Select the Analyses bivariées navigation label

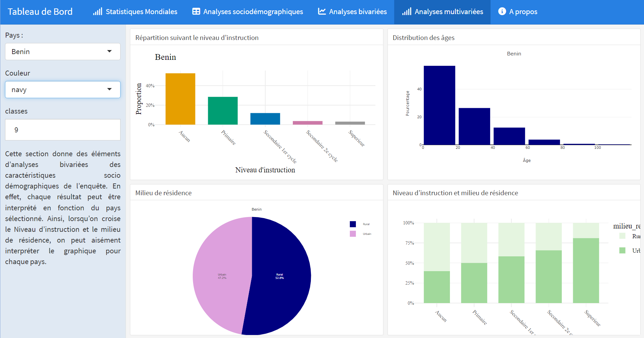[358, 12]
